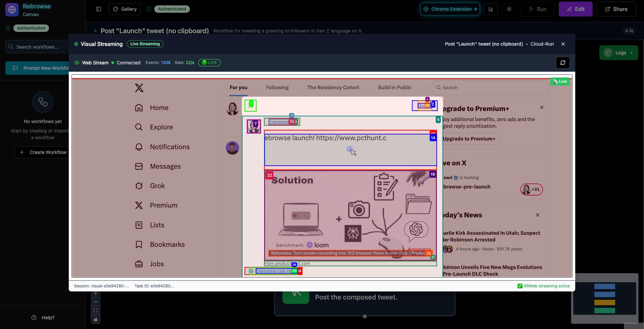Click the Create Workflow button
This screenshot has height=329, width=644.
point(42,152)
